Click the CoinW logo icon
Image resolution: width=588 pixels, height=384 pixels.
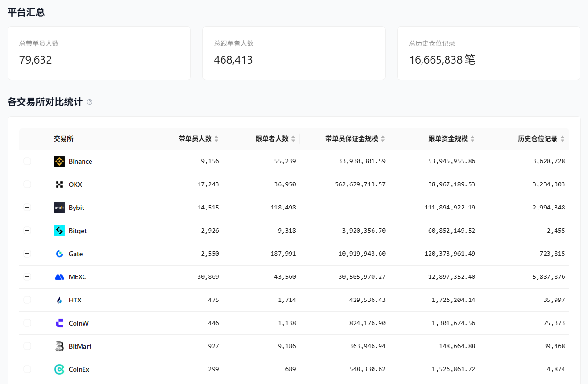pyautogui.click(x=59, y=323)
